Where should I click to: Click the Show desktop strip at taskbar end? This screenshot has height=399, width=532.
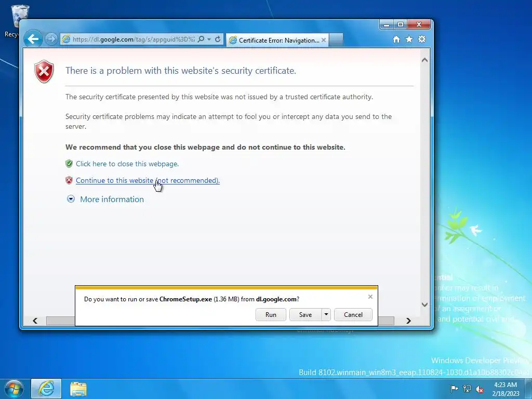point(528,389)
